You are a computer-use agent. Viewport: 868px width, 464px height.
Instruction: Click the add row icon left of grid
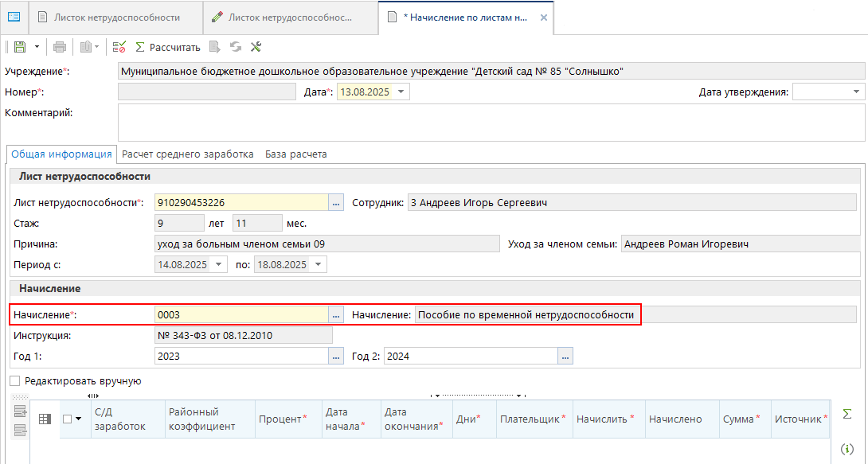click(x=20, y=411)
